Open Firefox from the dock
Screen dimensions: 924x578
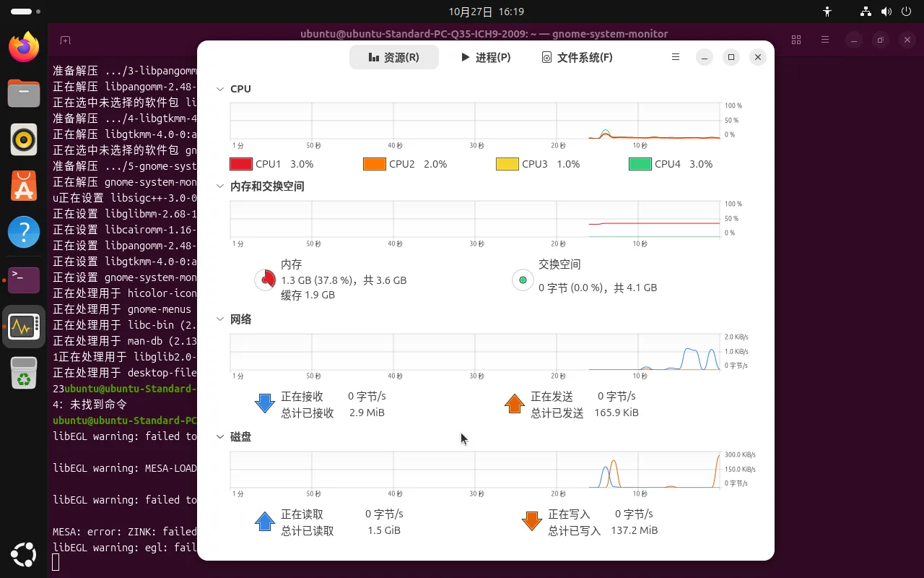(24, 47)
